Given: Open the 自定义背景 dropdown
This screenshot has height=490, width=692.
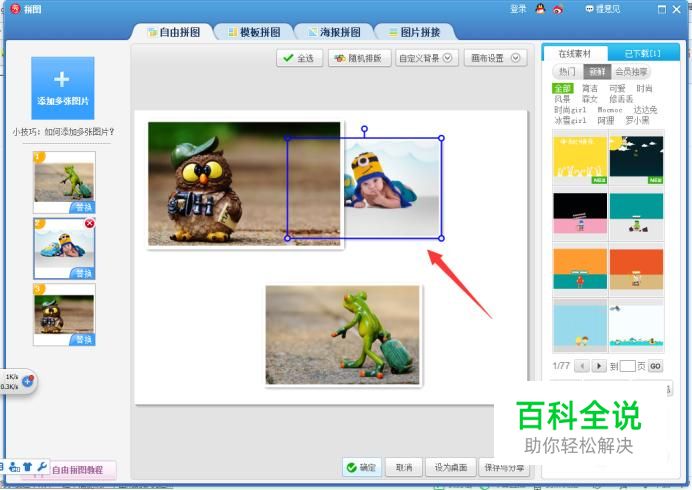Looking at the screenshot, I should 425,58.
